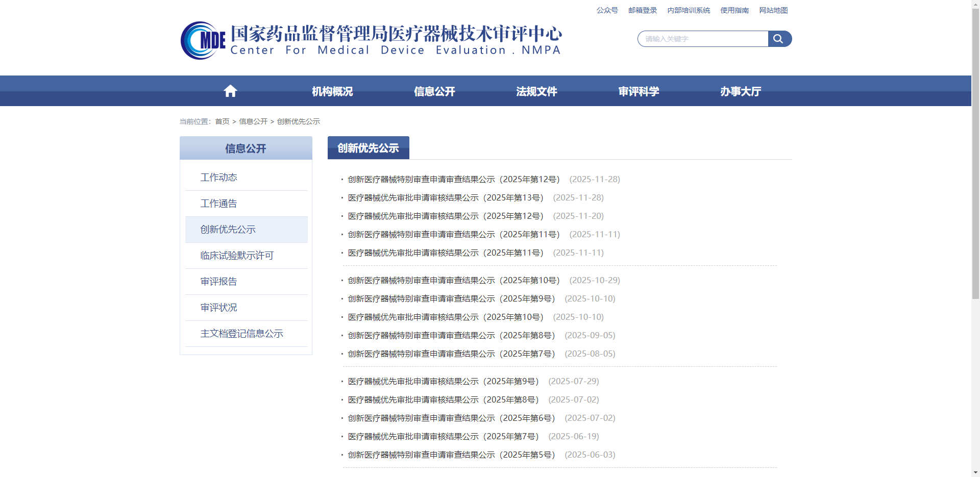Image resolution: width=980 pixels, height=477 pixels.
Task: Click the page vertical scrollbar thumb
Action: tap(975, 153)
